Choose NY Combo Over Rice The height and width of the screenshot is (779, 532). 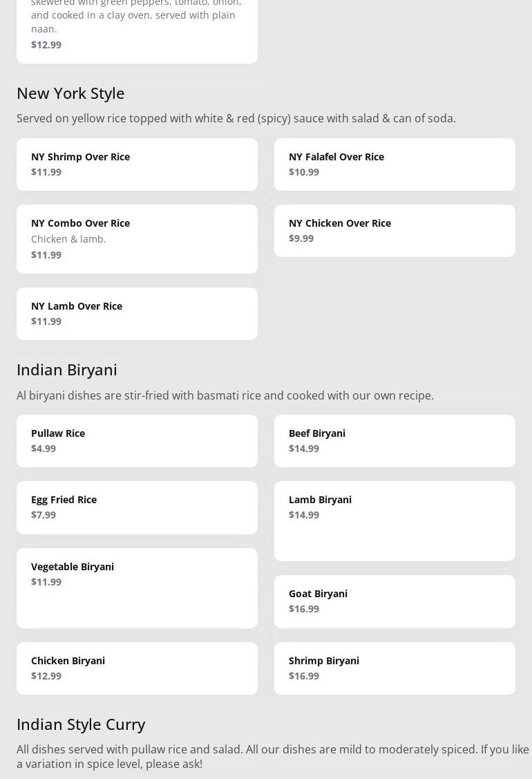pos(137,238)
